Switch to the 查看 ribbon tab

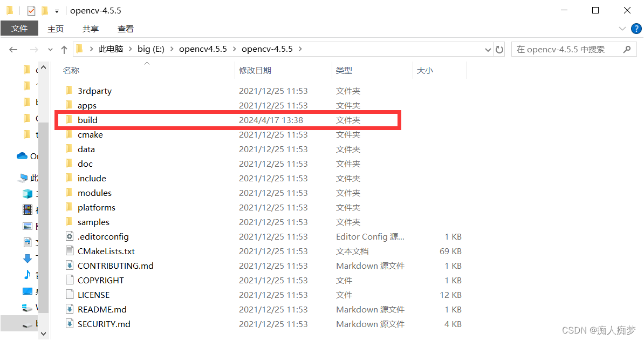(125, 29)
